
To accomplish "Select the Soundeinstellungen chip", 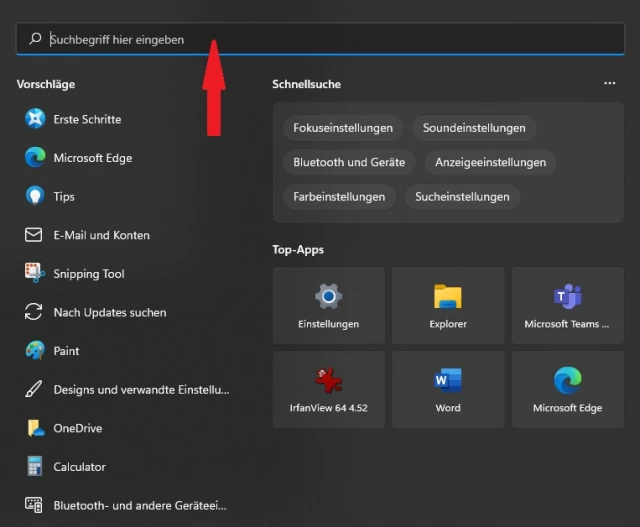I will (x=474, y=128).
